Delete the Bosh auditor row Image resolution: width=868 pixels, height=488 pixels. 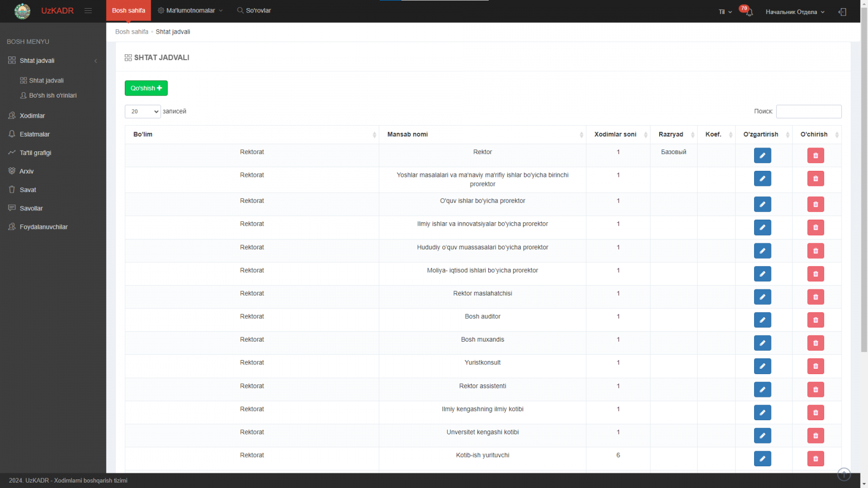815,320
